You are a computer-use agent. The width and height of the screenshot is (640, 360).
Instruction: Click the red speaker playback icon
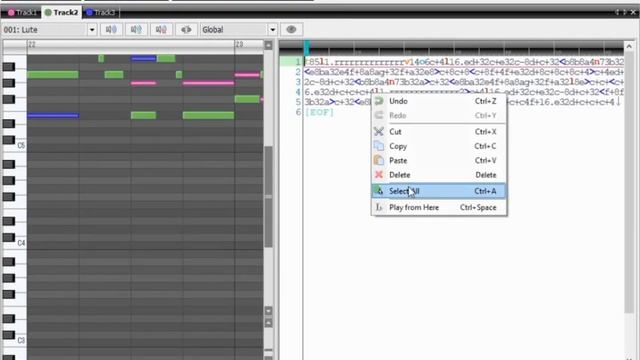161,29
